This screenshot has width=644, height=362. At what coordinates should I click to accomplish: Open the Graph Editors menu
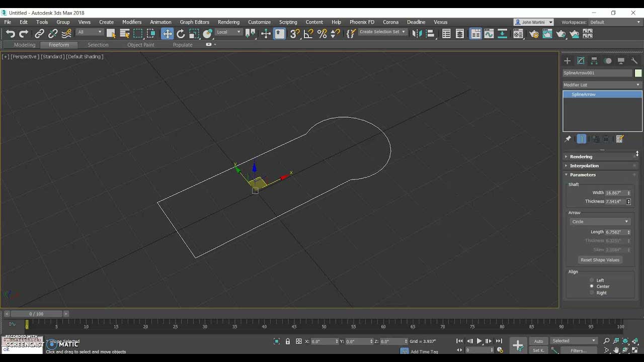[194, 22]
